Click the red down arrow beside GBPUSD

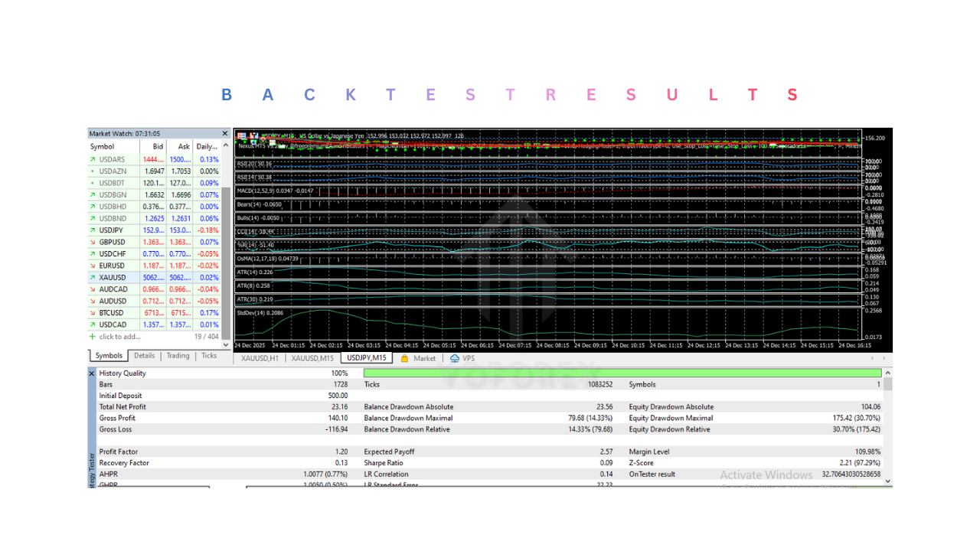(94, 242)
